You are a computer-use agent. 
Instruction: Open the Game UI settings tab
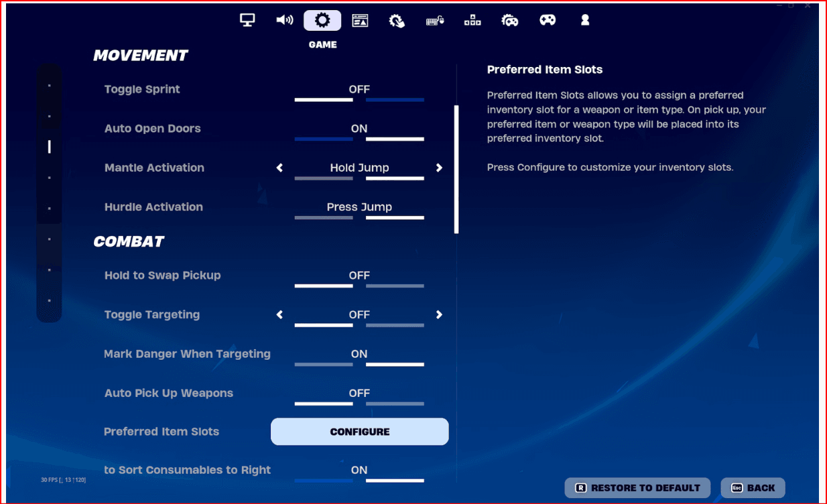coord(360,20)
